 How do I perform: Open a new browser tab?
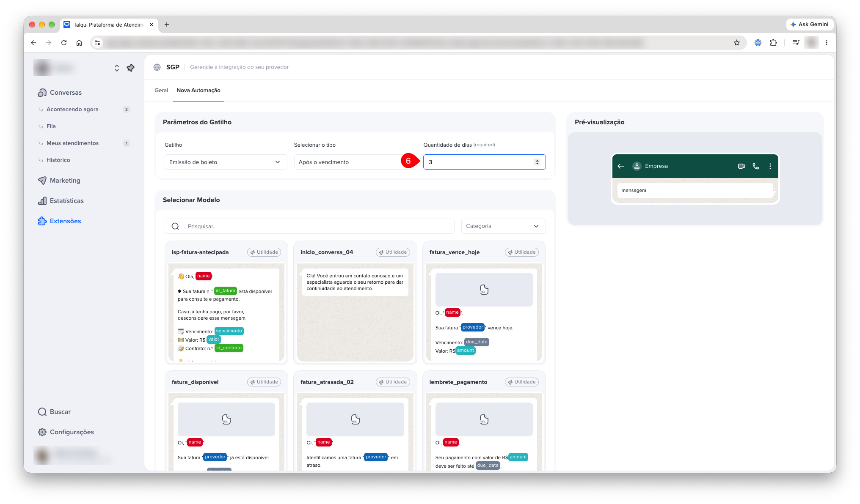[x=167, y=25]
